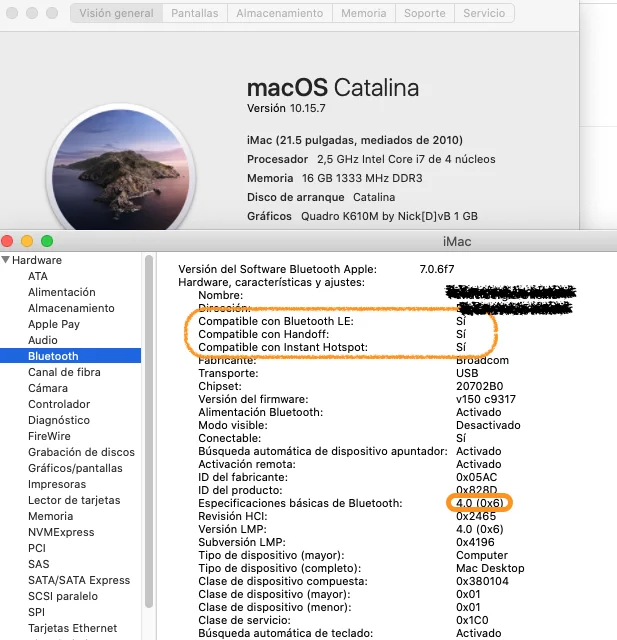Select PCI in the sidebar
Screen dimensions: 617x640
(x=37, y=548)
